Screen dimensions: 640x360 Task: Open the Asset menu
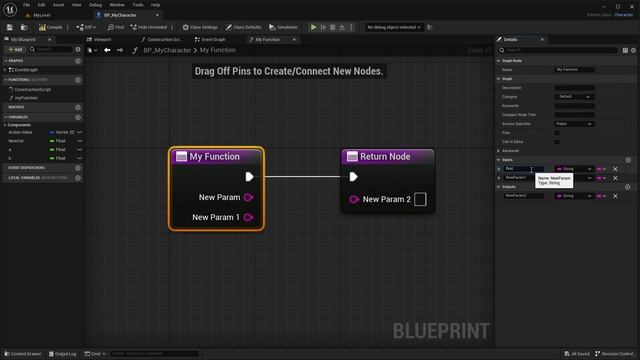tap(58, 5)
